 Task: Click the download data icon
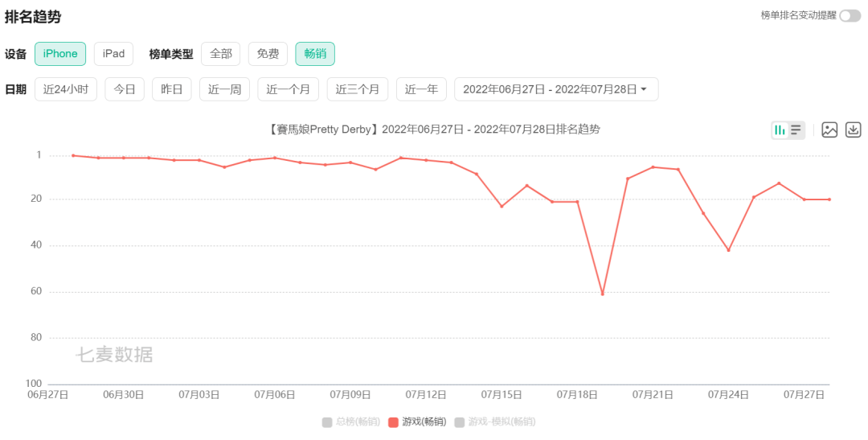[x=853, y=130]
